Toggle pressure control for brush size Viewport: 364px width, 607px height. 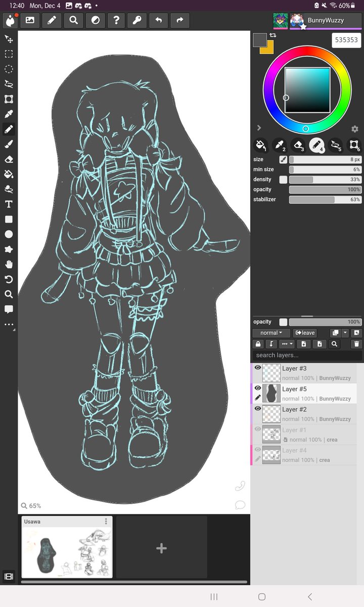tap(283, 159)
